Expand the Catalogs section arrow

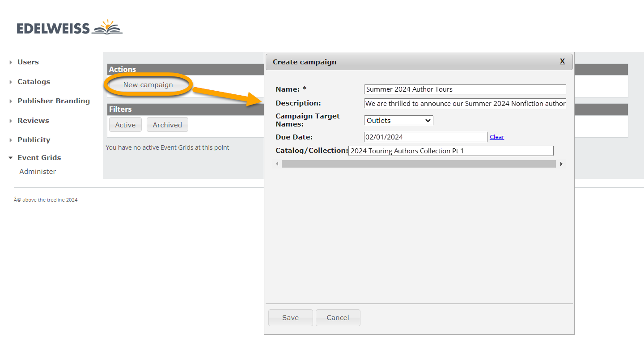pyautogui.click(x=11, y=82)
